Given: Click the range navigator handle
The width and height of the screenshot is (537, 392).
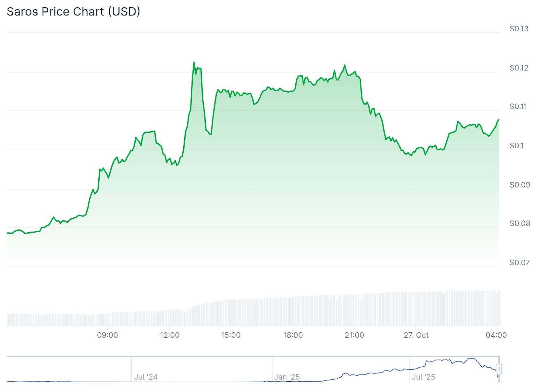Looking at the screenshot, I should click(x=499, y=369).
